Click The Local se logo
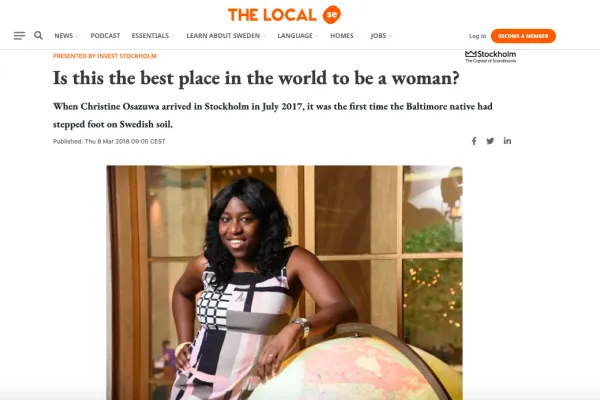 284,15
